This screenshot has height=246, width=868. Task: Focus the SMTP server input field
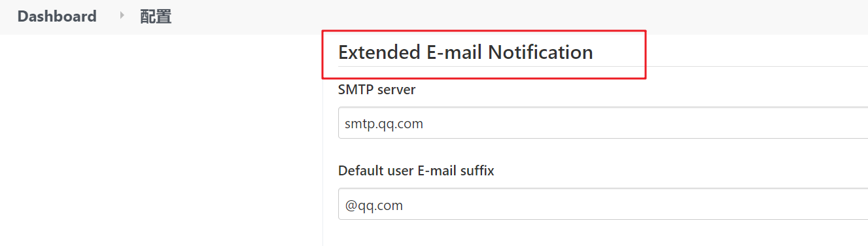[602, 123]
